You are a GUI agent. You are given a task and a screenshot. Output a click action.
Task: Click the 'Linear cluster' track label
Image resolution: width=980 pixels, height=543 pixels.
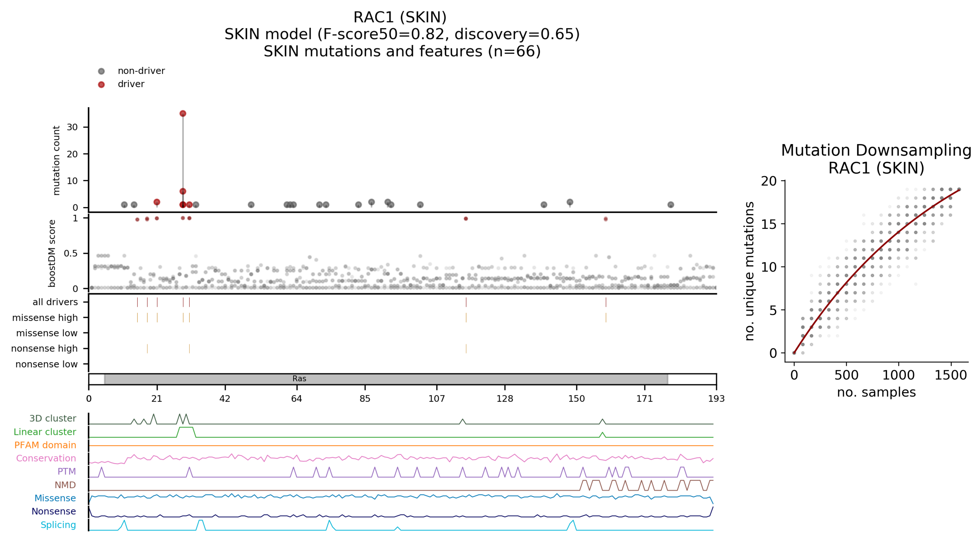point(45,432)
